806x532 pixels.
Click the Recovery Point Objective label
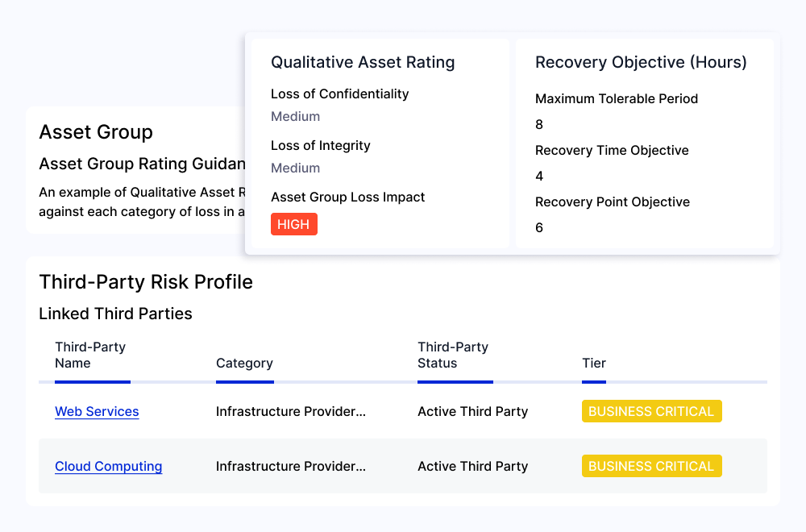coord(613,202)
